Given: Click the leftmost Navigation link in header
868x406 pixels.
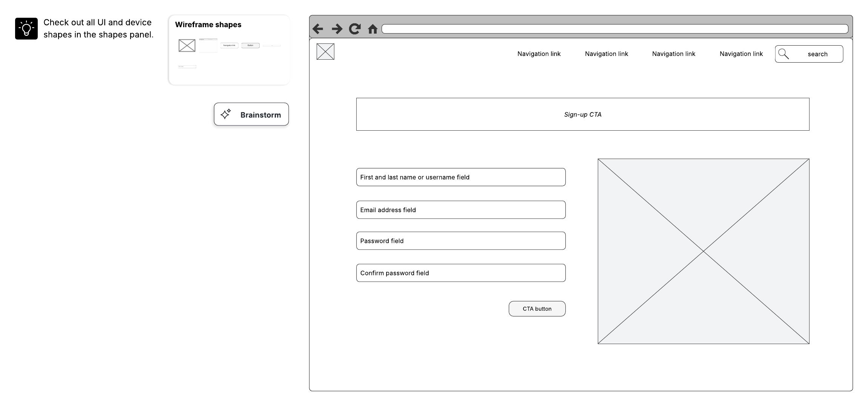Looking at the screenshot, I should (x=539, y=54).
